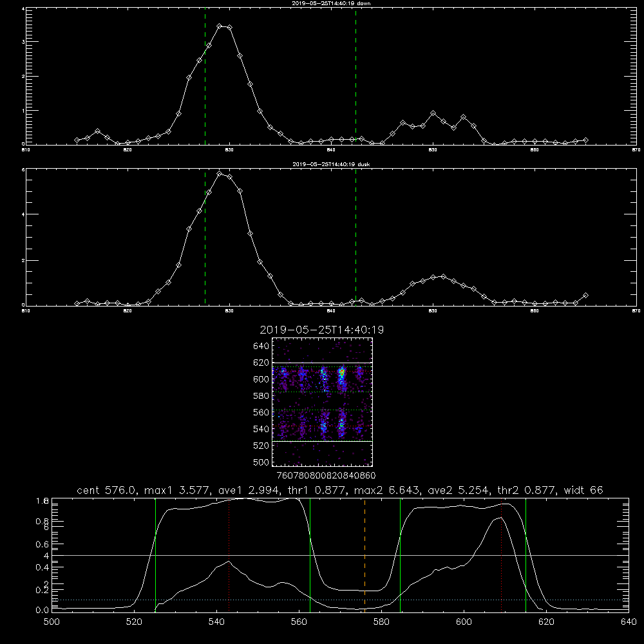Click the green boundary line near 563
This screenshot has height=644, width=644.
310,555
